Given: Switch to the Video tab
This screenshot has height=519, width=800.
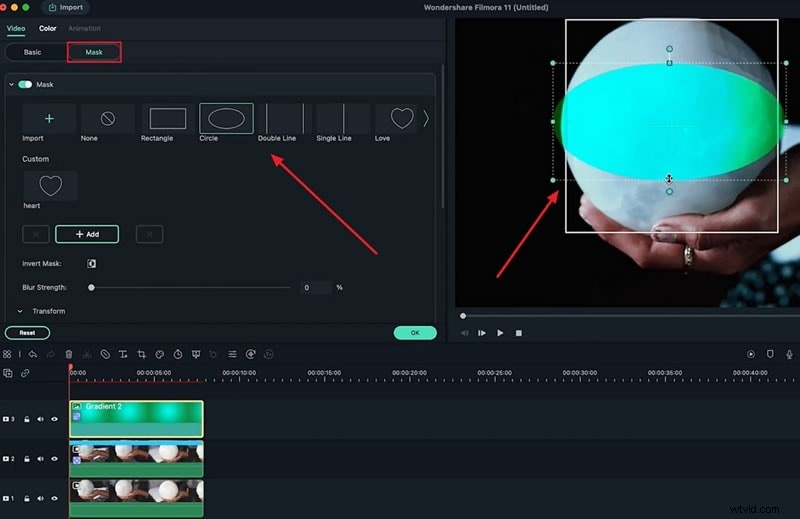Looking at the screenshot, I should pos(16,29).
